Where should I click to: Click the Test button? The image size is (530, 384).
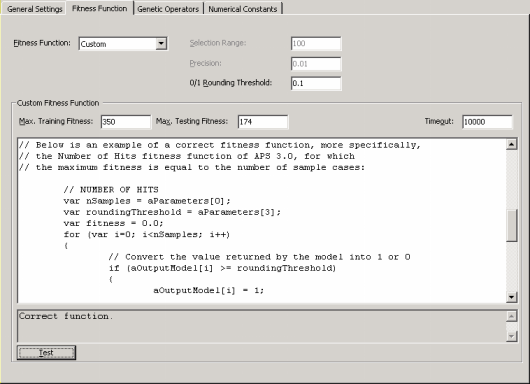click(46, 353)
